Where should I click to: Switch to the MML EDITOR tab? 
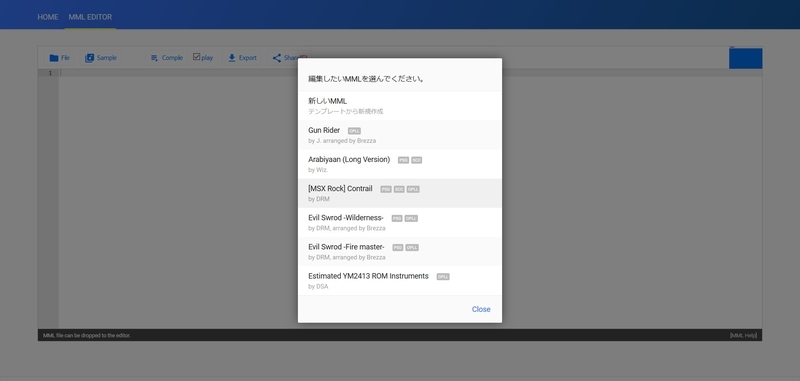pos(90,17)
